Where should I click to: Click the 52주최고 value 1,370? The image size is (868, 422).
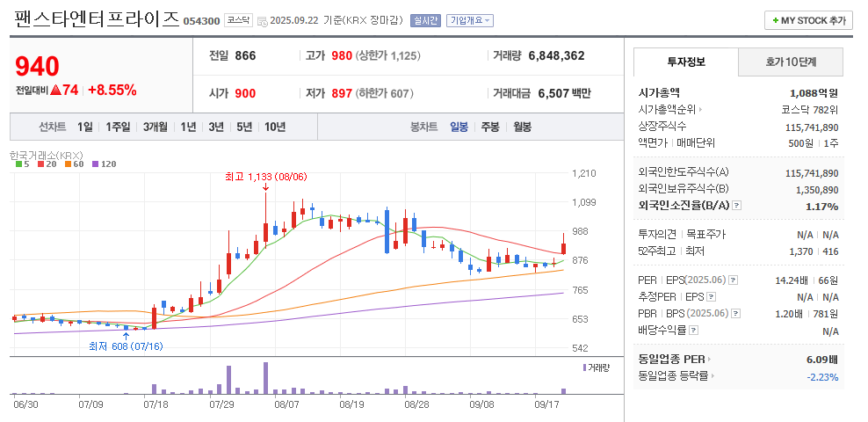803,251
